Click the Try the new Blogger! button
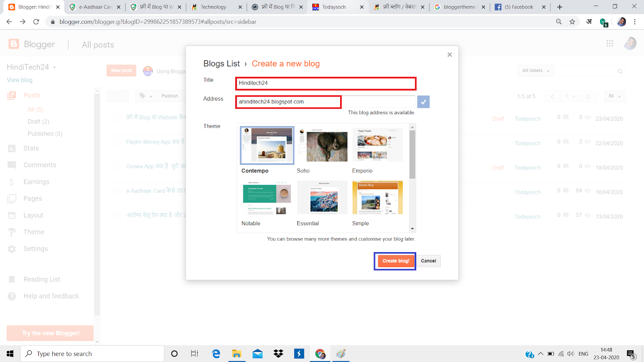644x362 pixels. click(x=50, y=333)
